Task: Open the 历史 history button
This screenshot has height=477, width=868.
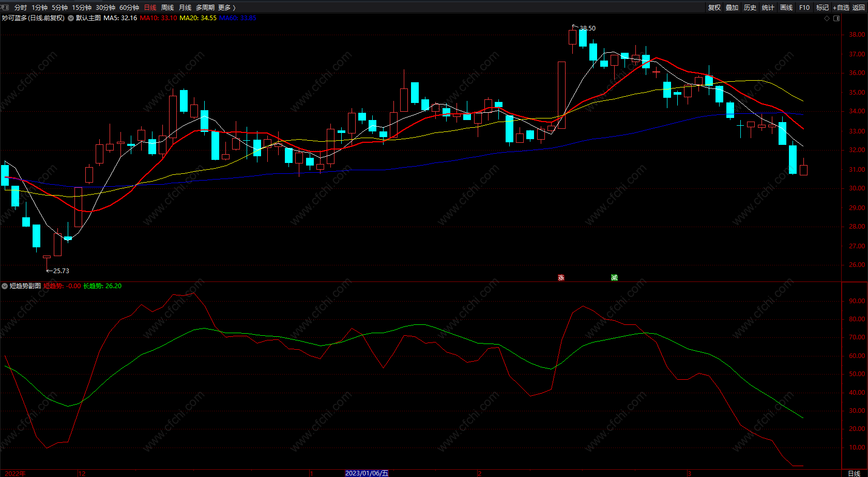Action: coord(750,7)
